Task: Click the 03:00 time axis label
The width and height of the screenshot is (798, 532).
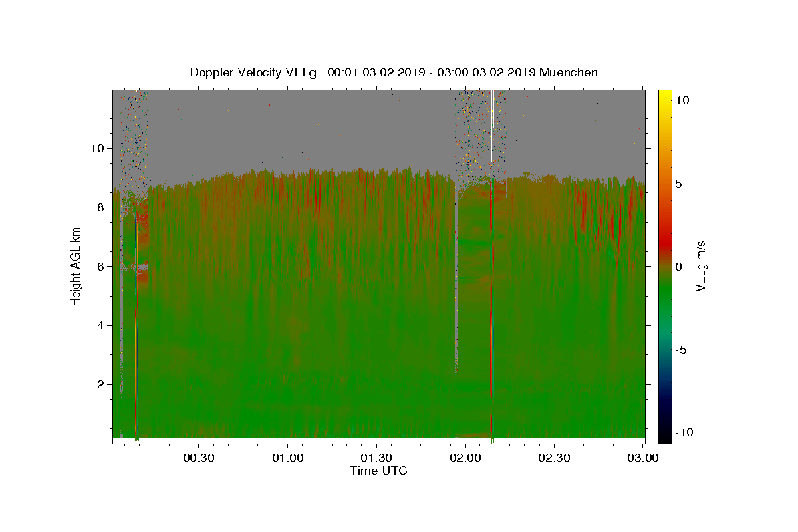Action: [643, 458]
